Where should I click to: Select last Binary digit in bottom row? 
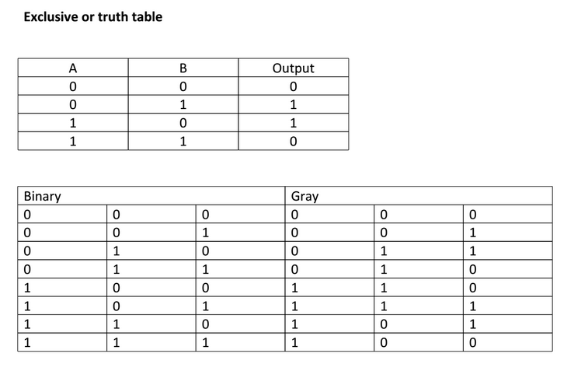[x=205, y=343]
